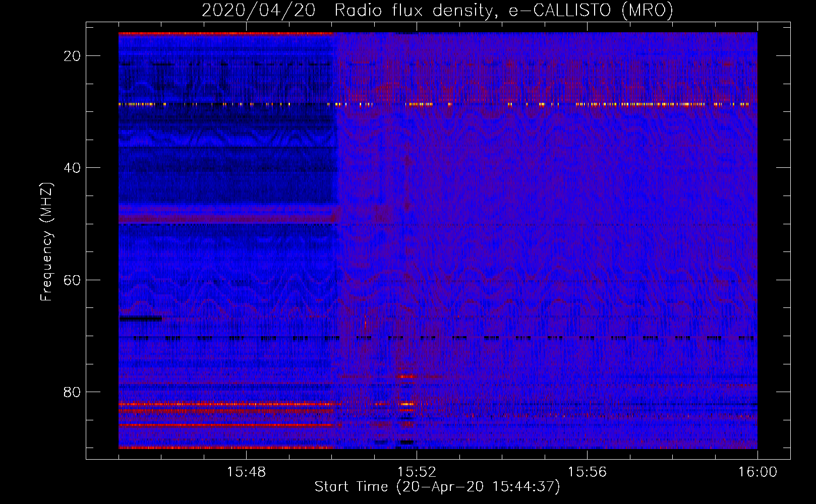Image resolution: width=816 pixels, height=504 pixels.
Task: Click the 16:00 time tick label
Action: coord(757,472)
